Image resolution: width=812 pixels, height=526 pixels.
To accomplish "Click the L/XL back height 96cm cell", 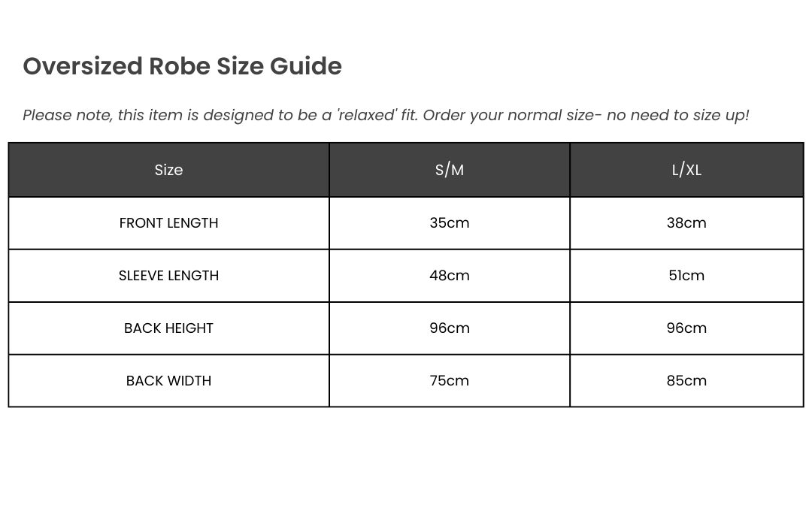I will tap(686, 328).
